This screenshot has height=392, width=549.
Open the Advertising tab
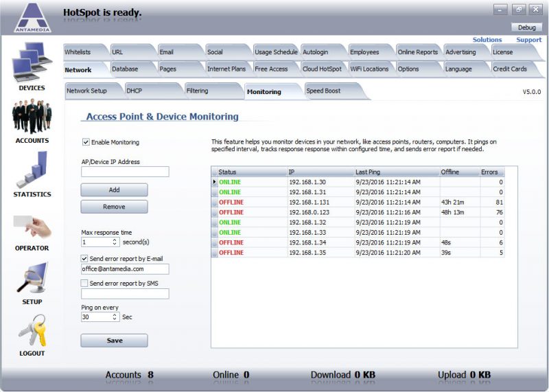466,52
